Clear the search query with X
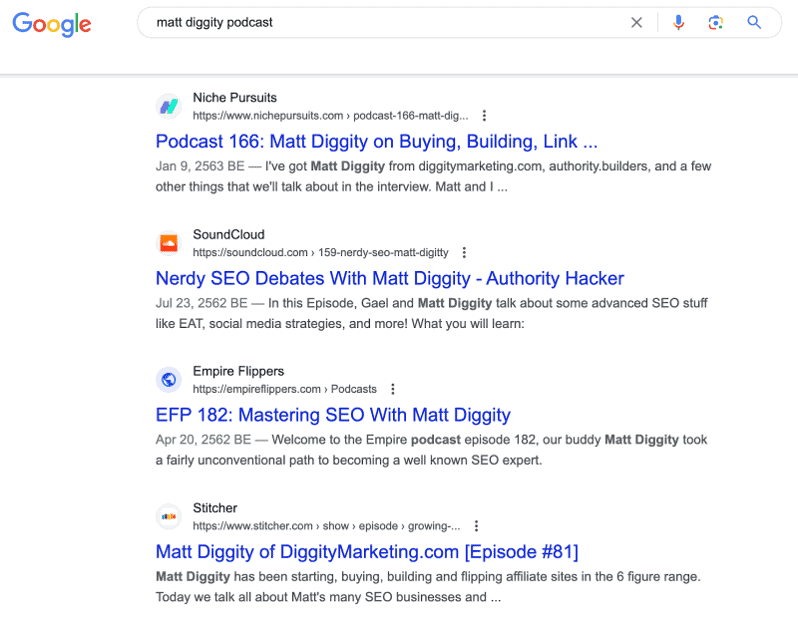The image size is (798, 628). pyautogui.click(x=636, y=22)
